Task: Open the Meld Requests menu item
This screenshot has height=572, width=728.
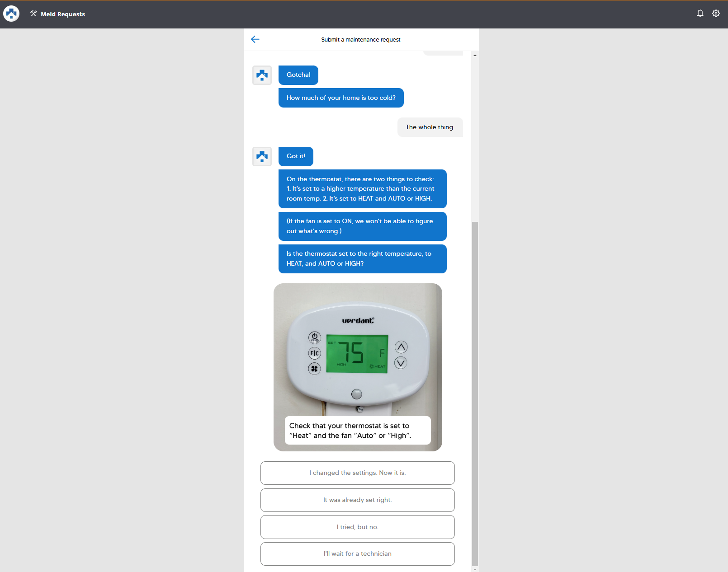Action: [57, 14]
